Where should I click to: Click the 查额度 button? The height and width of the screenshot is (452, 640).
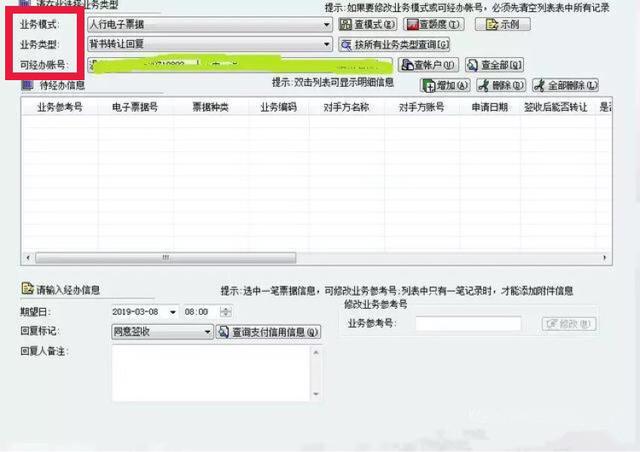click(x=434, y=24)
